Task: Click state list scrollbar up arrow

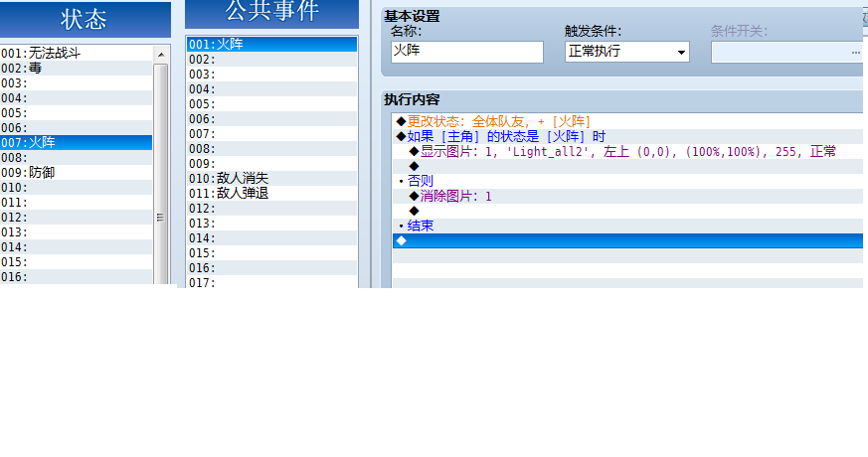Action: [x=160, y=55]
